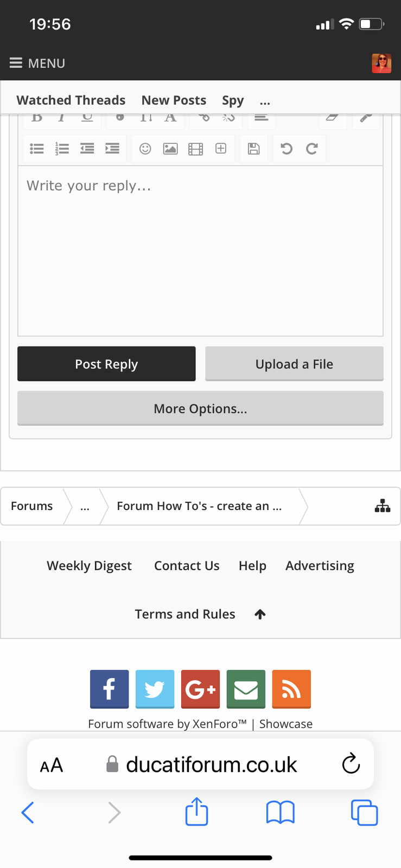Switch to New Posts tab
This screenshot has width=401, height=868.
click(x=174, y=100)
